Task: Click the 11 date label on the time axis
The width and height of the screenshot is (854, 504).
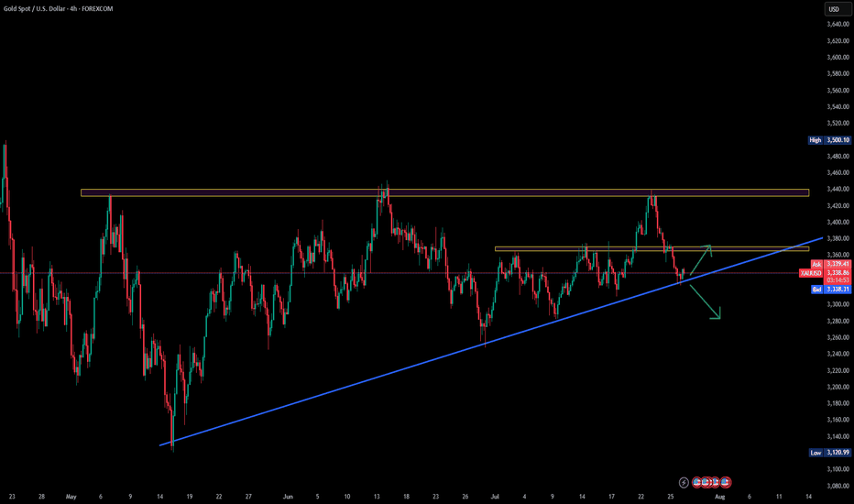Action: 779,497
